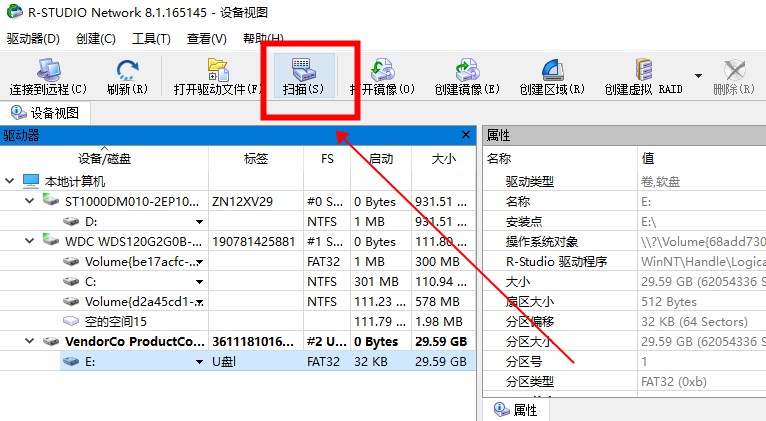Viewport: 766px width, 421px height.
Task: Start a scan with the 扫描(S) button
Action: tap(303, 76)
